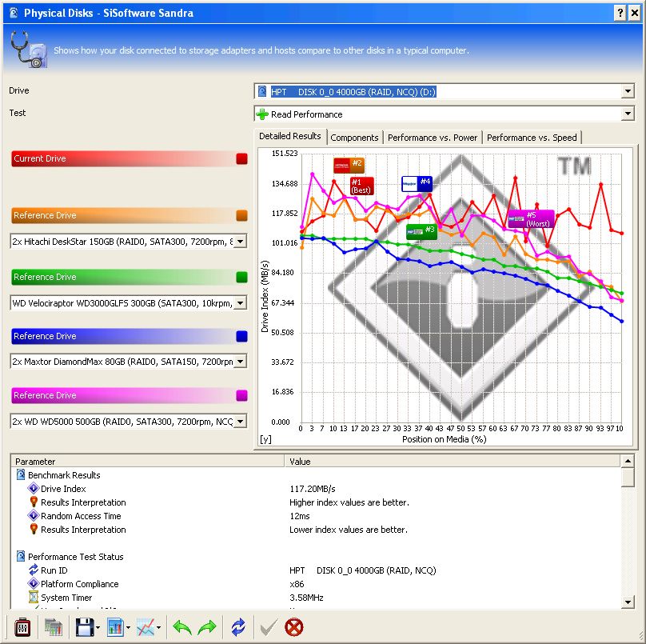646x644 pixels.
Task: Click the grey checkmark OK icon
Action: tap(269, 627)
